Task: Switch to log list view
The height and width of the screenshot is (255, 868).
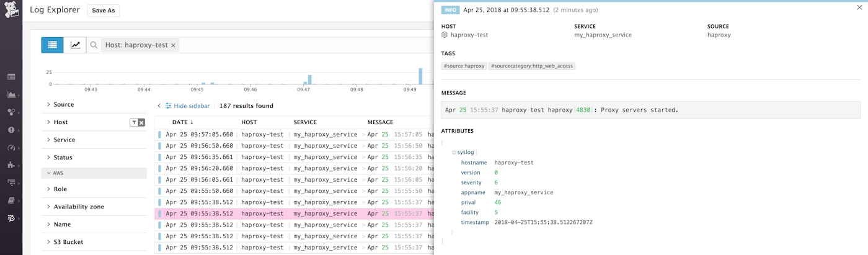Action: [x=52, y=45]
